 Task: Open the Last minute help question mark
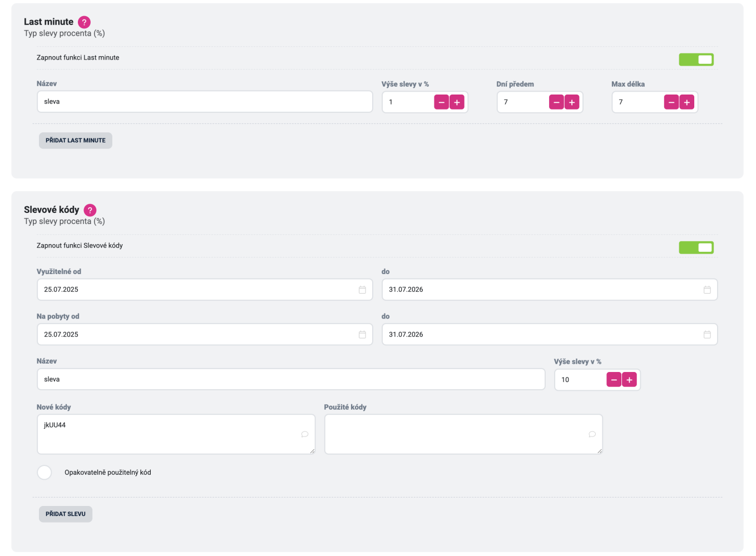tap(84, 22)
